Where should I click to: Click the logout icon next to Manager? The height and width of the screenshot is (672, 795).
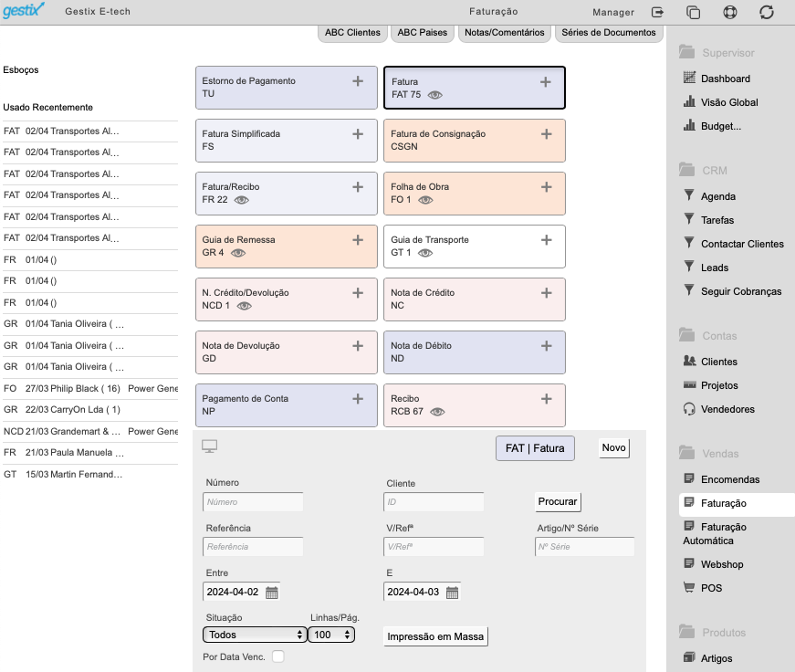657,12
